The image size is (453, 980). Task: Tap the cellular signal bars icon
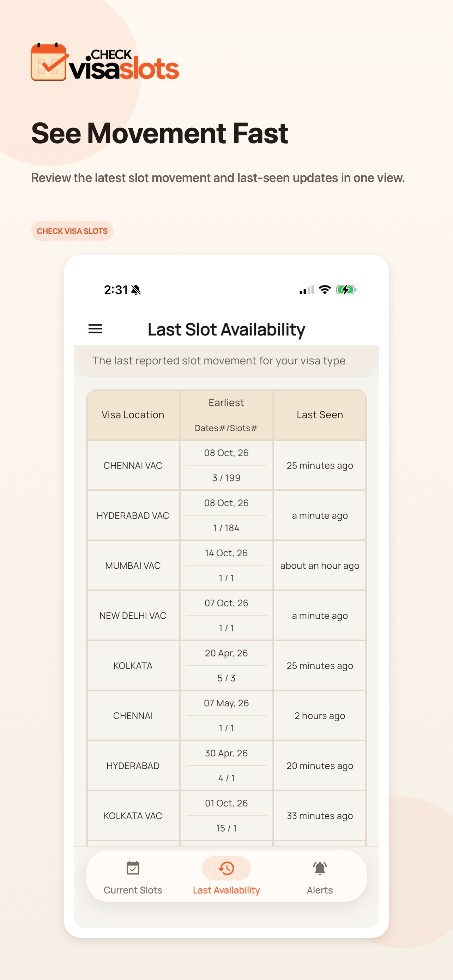pos(307,290)
